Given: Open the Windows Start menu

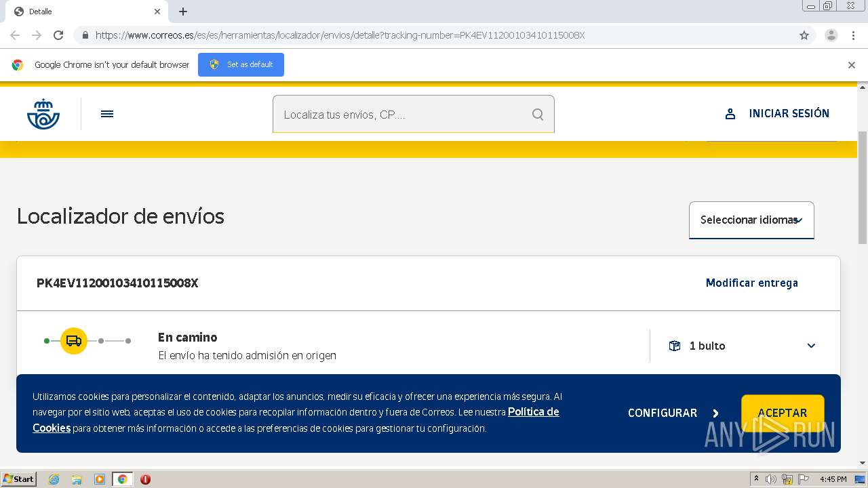Looking at the screenshot, I should (19, 479).
